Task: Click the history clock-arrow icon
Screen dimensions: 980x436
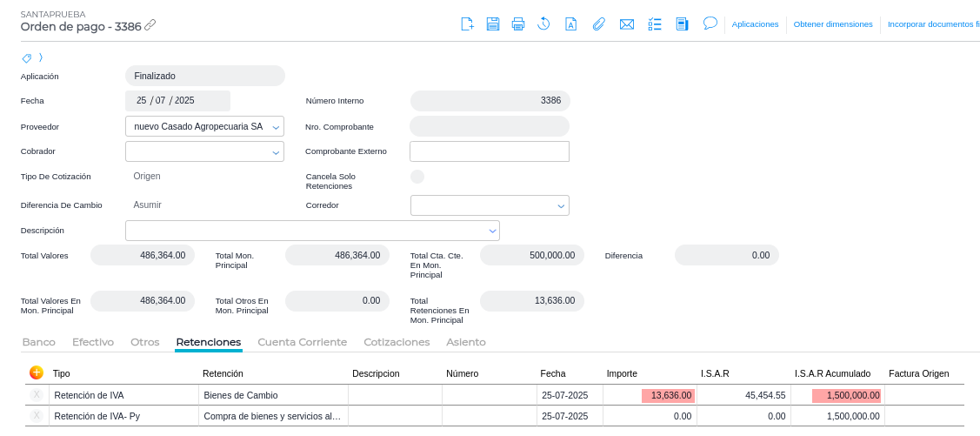Action: (543, 24)
